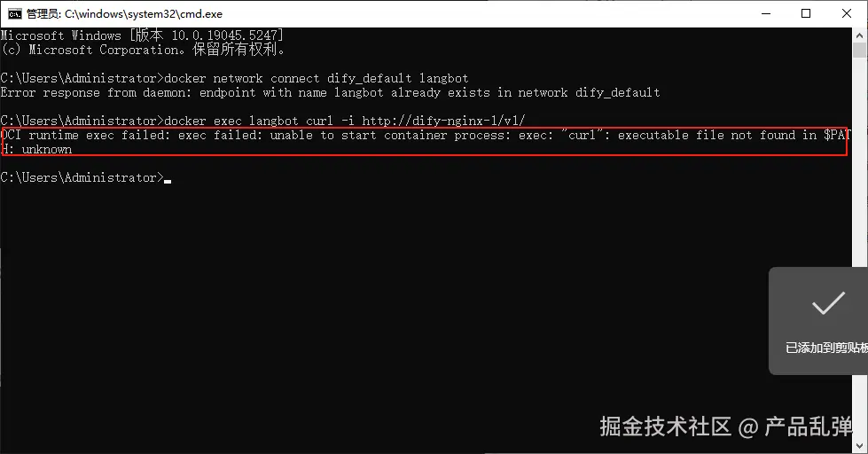Click the 掘金技术社区 watermark text

(x=665, y=427)
